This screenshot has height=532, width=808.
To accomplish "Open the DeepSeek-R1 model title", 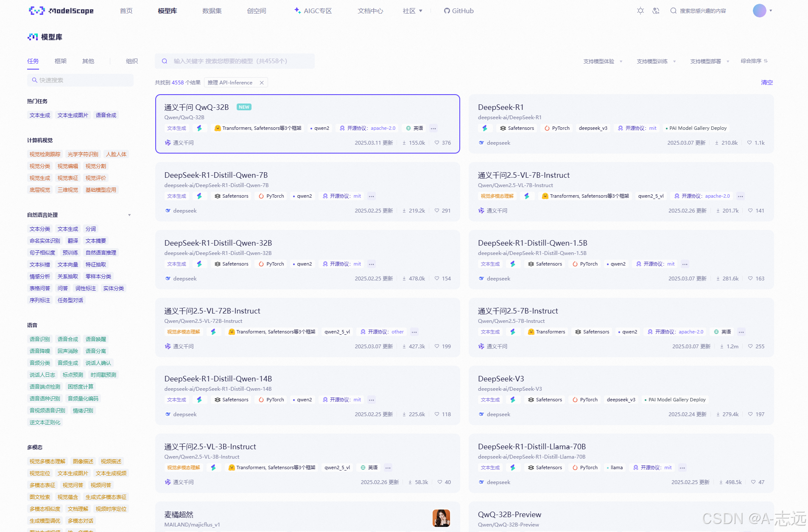I will (x=500, y=107).
